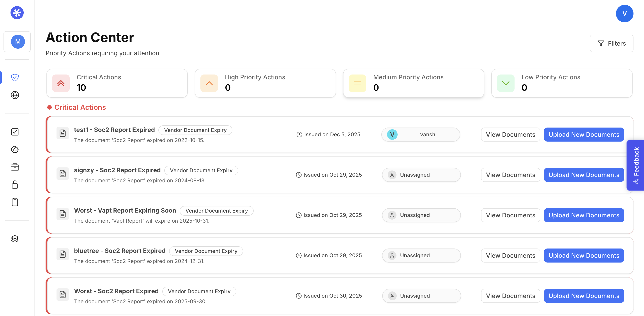Click the asterisk app logo
Screen dimensions: 644x316
(17, 13)
